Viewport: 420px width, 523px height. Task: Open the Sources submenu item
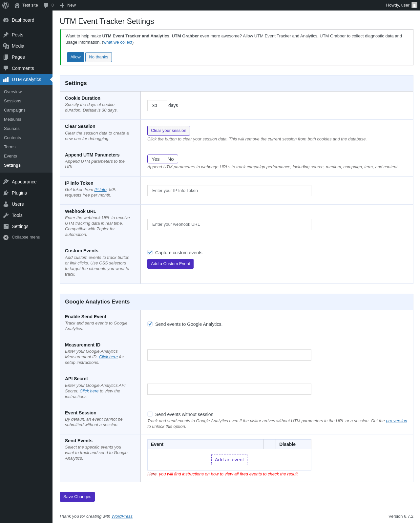click(12, 129)
